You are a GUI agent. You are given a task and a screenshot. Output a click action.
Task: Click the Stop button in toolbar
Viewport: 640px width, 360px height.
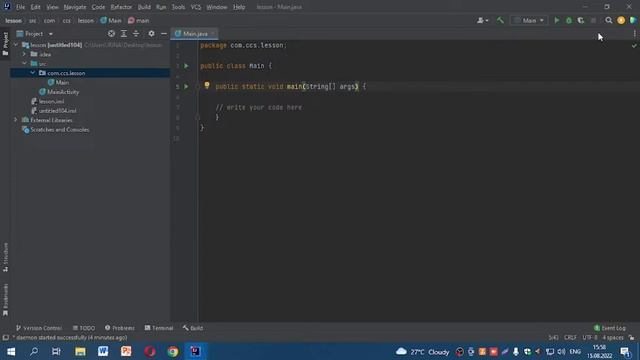593,20
